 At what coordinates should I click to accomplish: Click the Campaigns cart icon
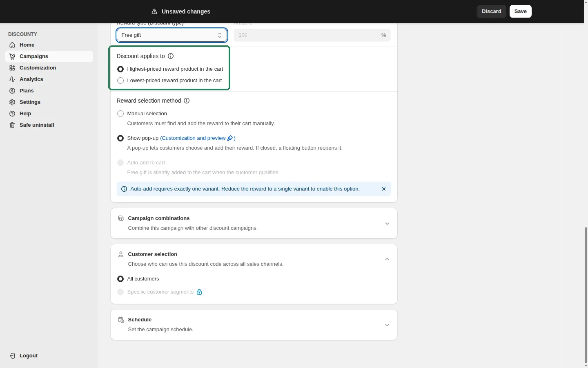coord(12,56)
